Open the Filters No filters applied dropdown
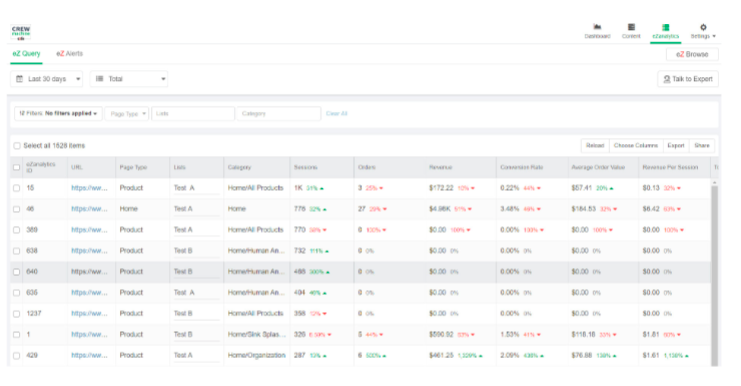741x386 pixels. point(58,113)
